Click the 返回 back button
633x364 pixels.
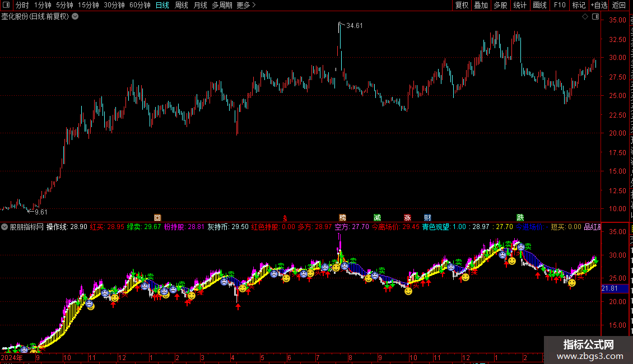pos(619,5)
